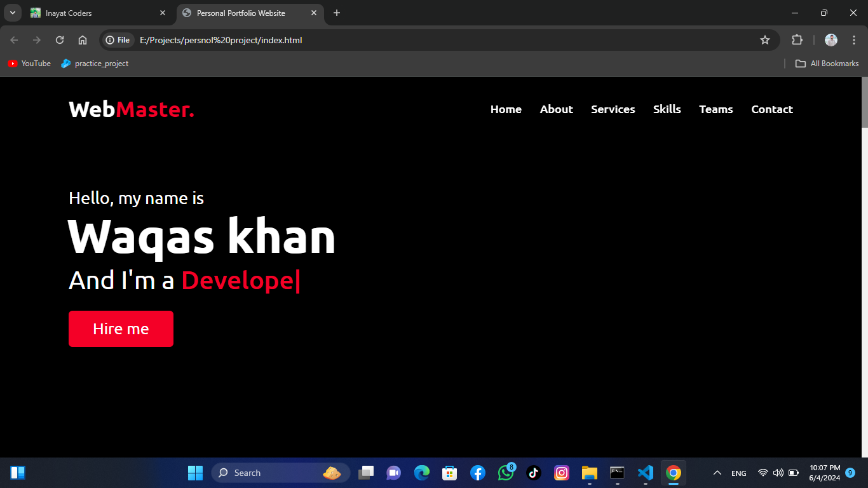Expand the tab search dropdown arrow
Screen dimensions: 868x488
coord(12,13)
